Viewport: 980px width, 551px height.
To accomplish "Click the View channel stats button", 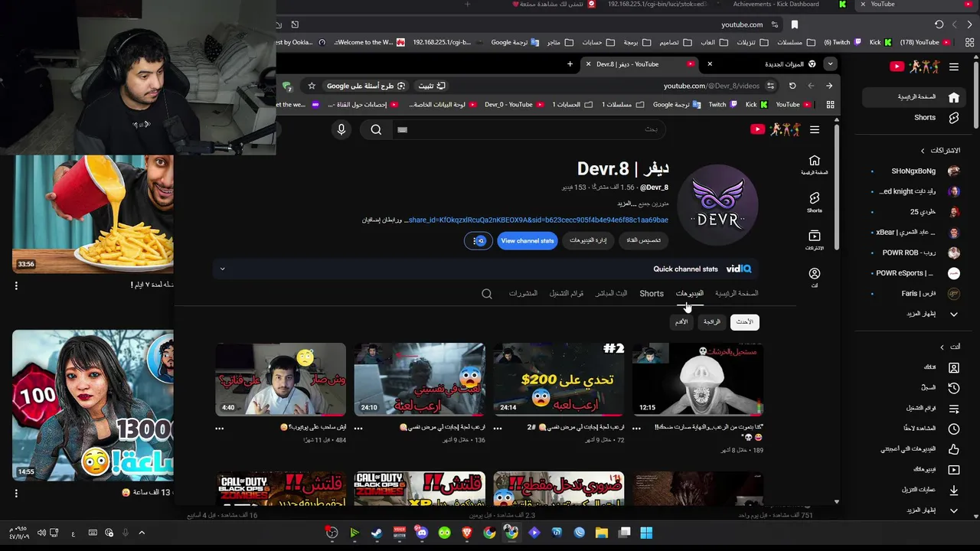I will pos(527,240).
